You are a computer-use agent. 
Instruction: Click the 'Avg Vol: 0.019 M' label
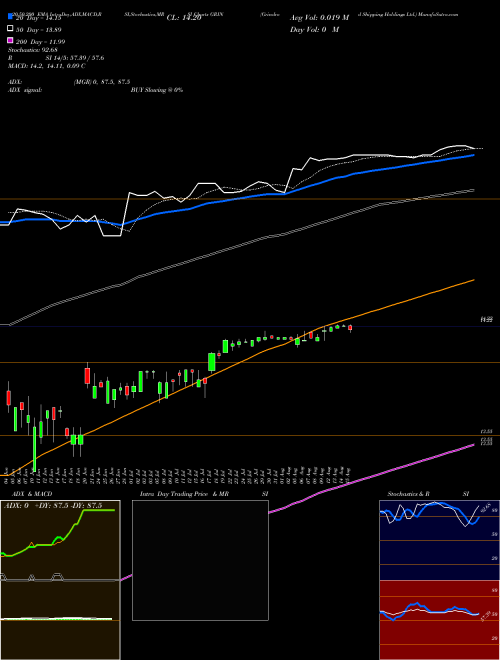tap(319, 18)
